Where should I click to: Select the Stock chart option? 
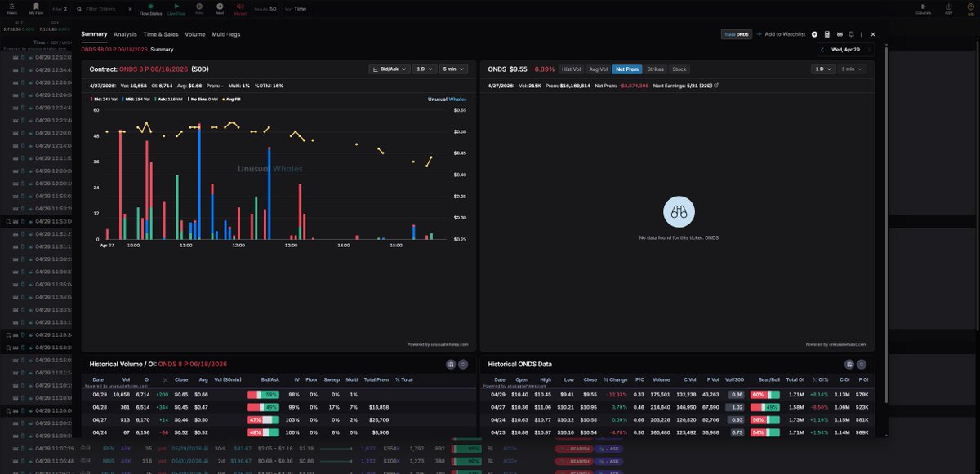tap(679, 69)
